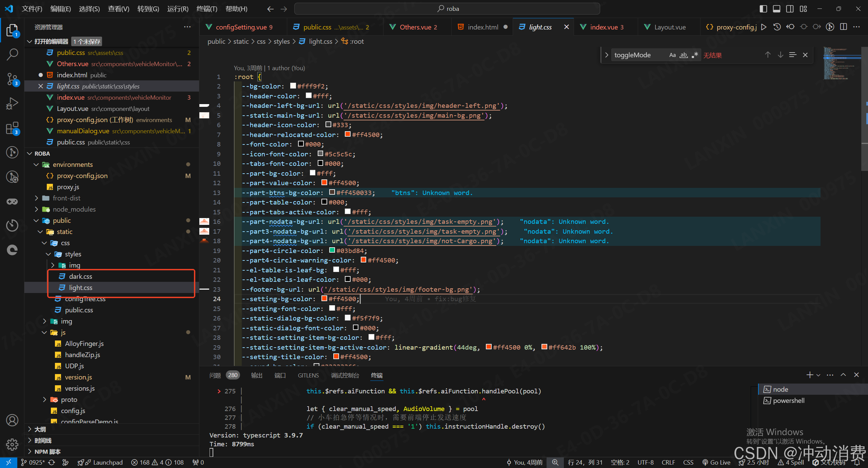
Task: Click the toggleMode search field
Action: [x=639, y=55]
